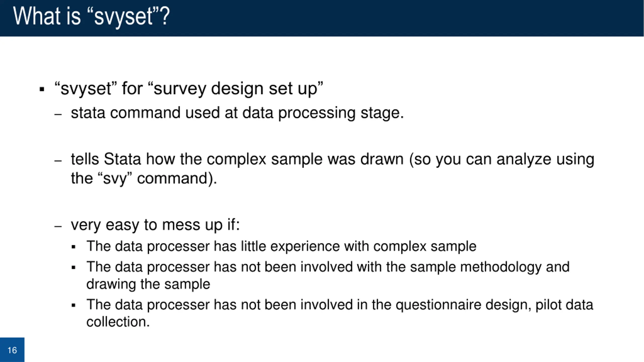Click the 'the "svy" command)' text line
This screenshot has height=362, width=644.
[x=144, y=178]
